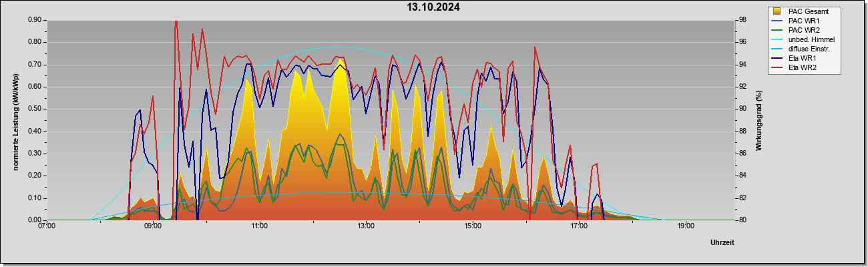Screen dimensions: 868x267
Task: Click the 19:00 time axis tick
Action: click(x=686, y=226)
